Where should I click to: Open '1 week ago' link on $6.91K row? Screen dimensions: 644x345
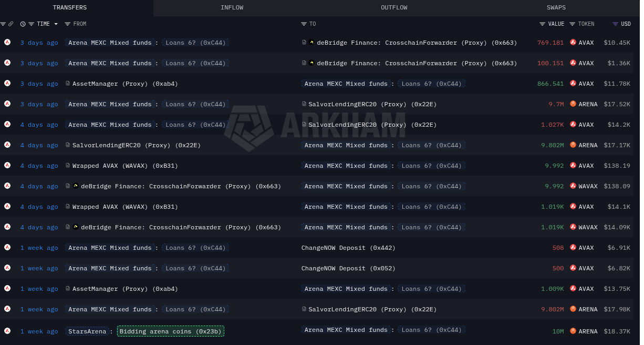pos(39,248)
